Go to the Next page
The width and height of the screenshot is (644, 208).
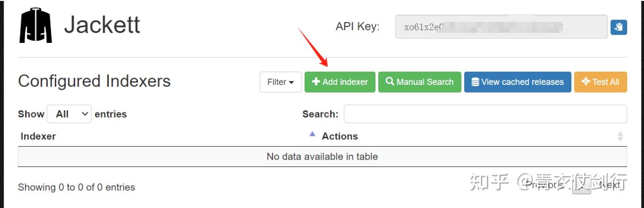click(x=609, y=185)
